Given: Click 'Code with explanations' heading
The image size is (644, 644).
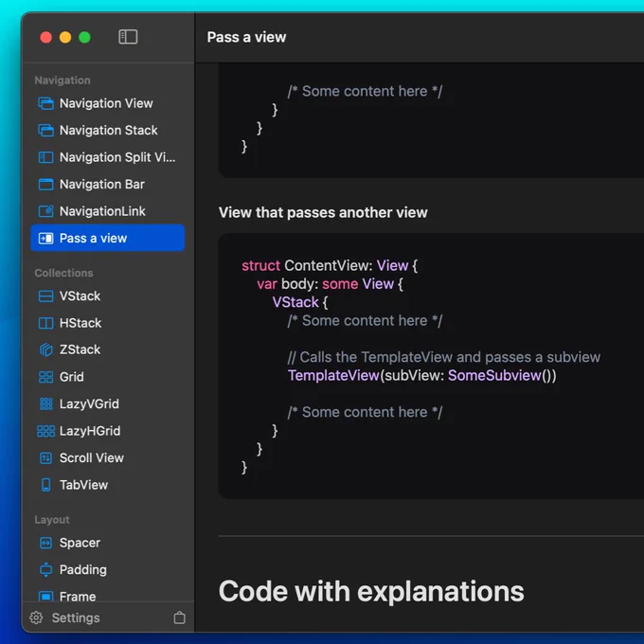Looking at the screenshot, I should (x=371, y=592).
